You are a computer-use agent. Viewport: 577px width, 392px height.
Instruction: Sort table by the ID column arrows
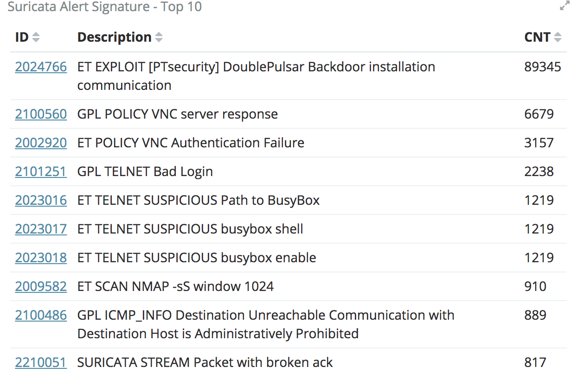tap(36, 38)
